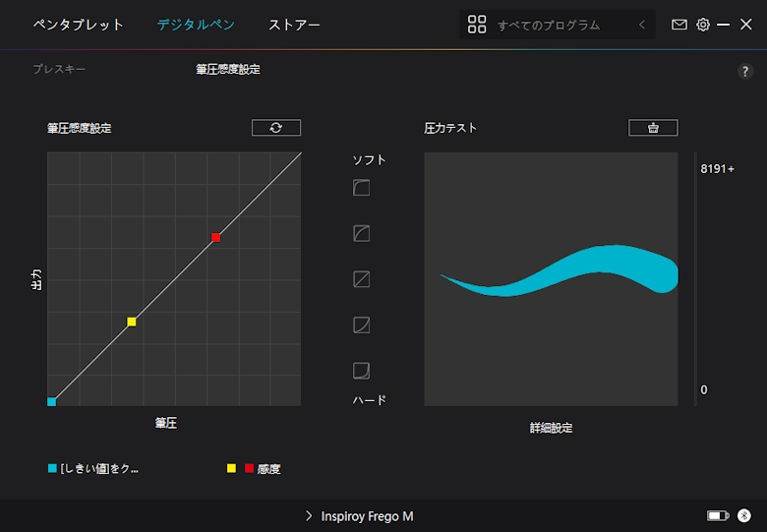Open the プレスキー settings page
The width and height of the screenshot is (767, 532).
tap(59, 70)
